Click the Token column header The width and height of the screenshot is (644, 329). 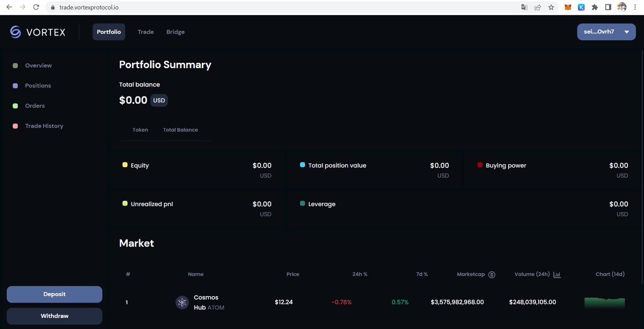point(140,130)
